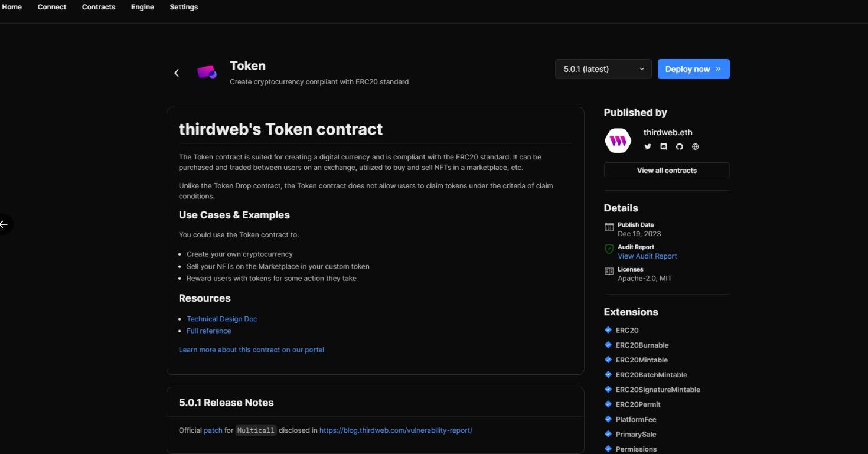Click the Token page title
This screenshot has width=868, height=454.
click(x=247, y=66)
